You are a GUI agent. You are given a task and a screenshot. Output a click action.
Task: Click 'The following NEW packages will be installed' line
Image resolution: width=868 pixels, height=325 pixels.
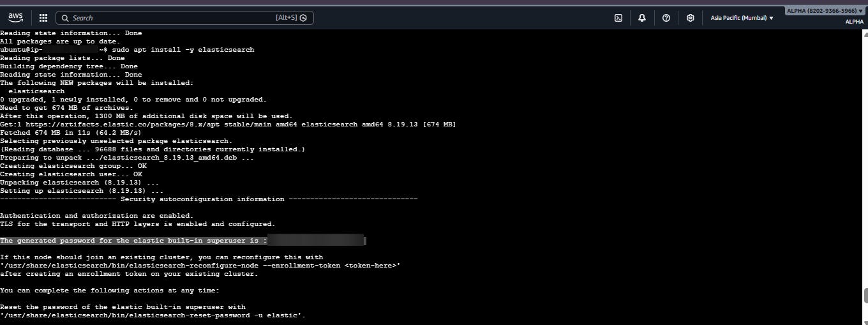pyautogui.click(x=96, y=83)
